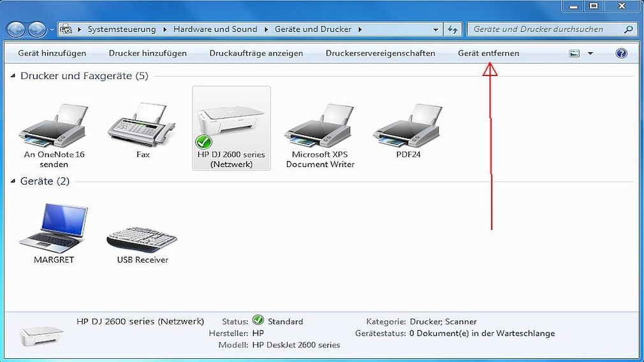Click Gerät entfernen to remove the printer
The height and width of the screenshot is (362, 644).
(488, 54)
